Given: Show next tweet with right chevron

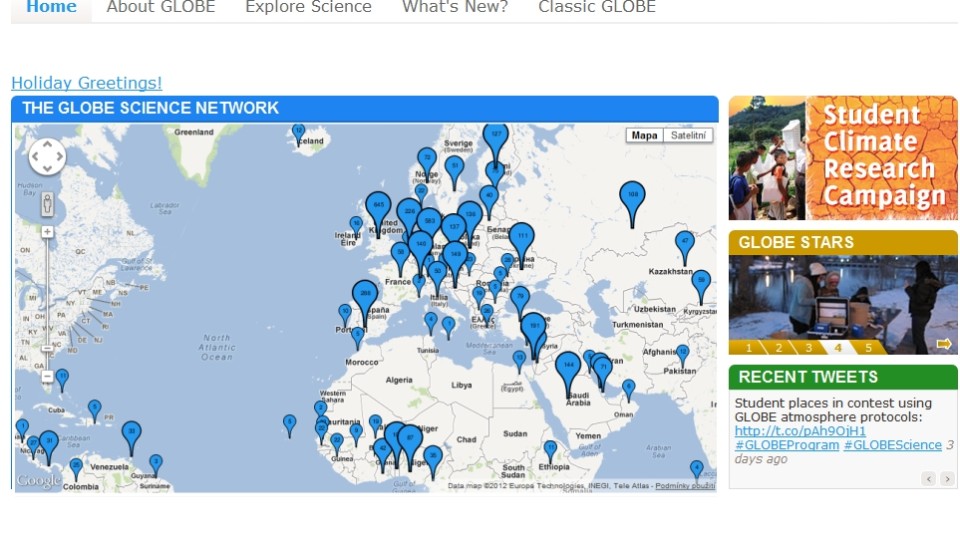Looking at the screenshot, I should point(947,479).
